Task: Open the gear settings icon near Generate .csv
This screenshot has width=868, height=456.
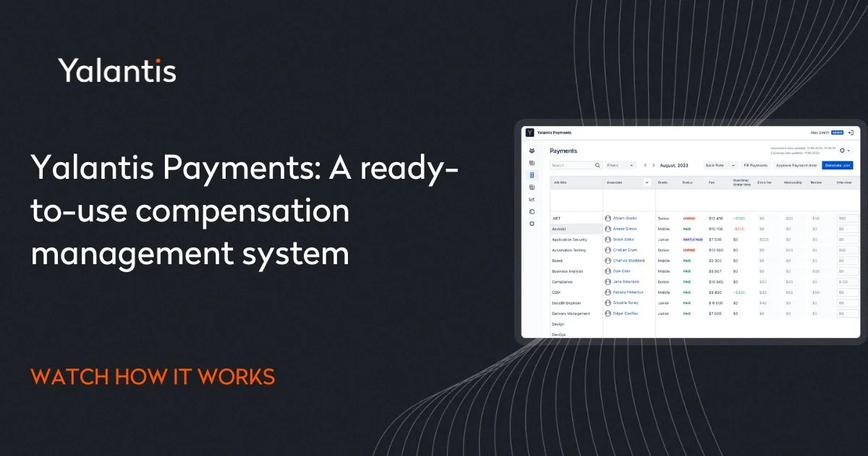Action: click(843, 151)
